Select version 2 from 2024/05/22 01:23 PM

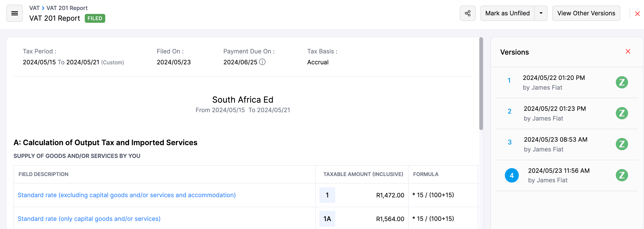555,113
